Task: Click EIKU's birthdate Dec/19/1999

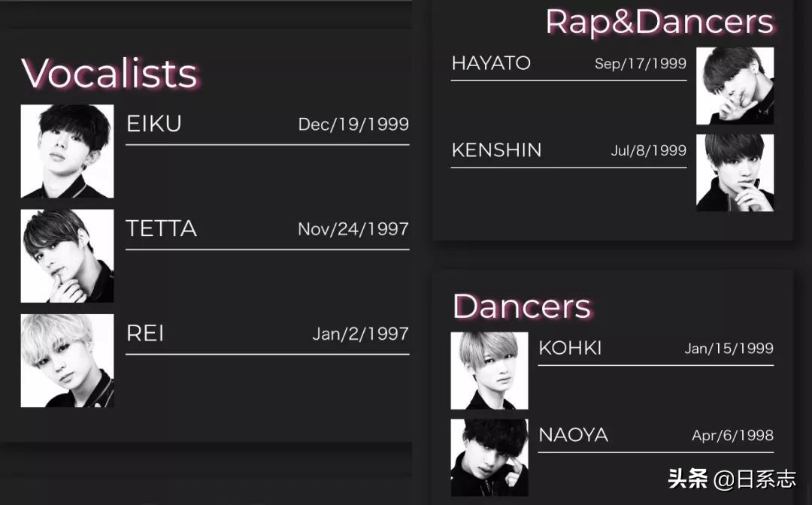Action: (353, 125)
